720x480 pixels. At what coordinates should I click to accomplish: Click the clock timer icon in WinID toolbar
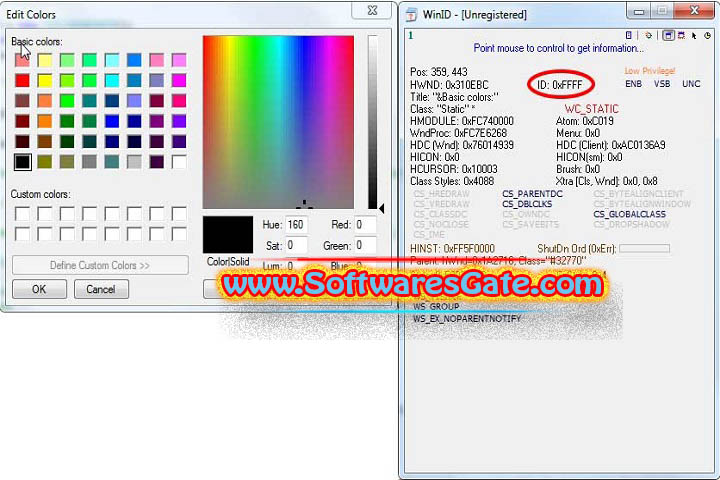pos(708,35)
